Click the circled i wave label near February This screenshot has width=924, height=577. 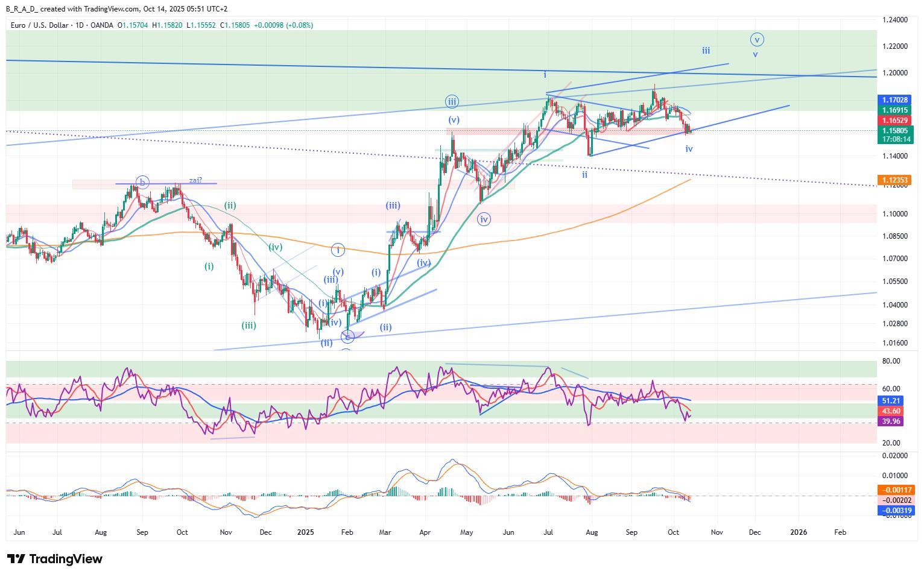(x=338, y=250)
